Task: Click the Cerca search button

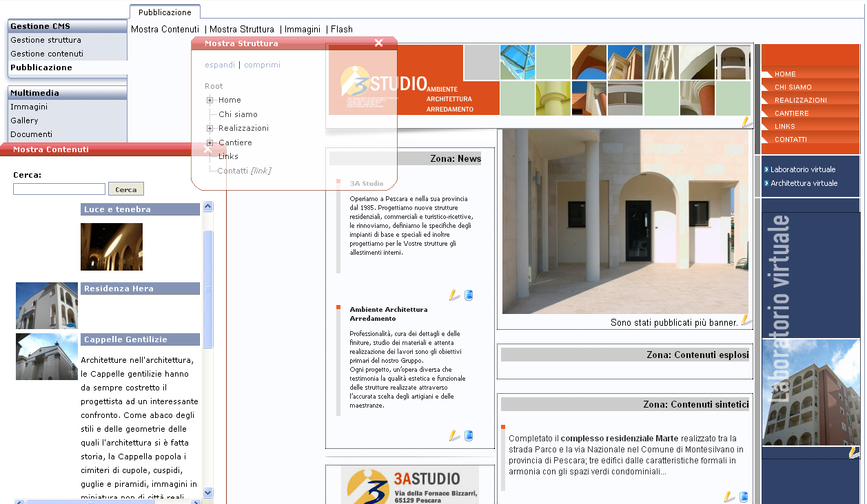Action: tap(126, 189)
